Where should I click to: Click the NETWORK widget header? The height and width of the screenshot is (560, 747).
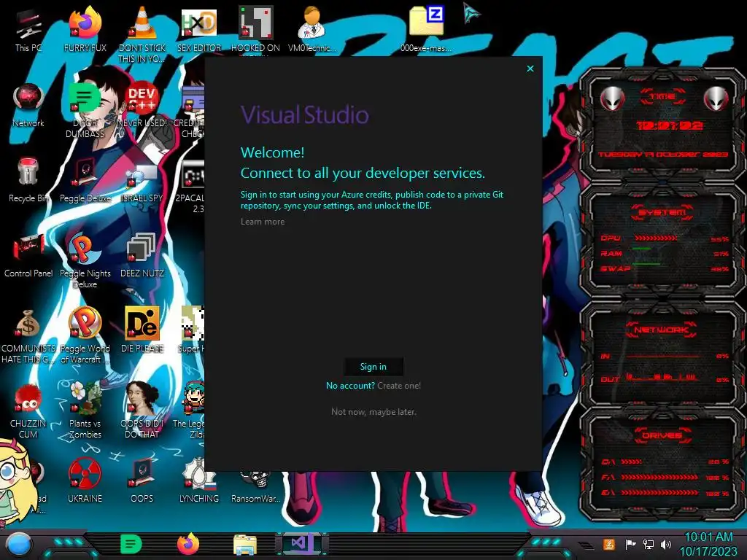click(661, 330)
